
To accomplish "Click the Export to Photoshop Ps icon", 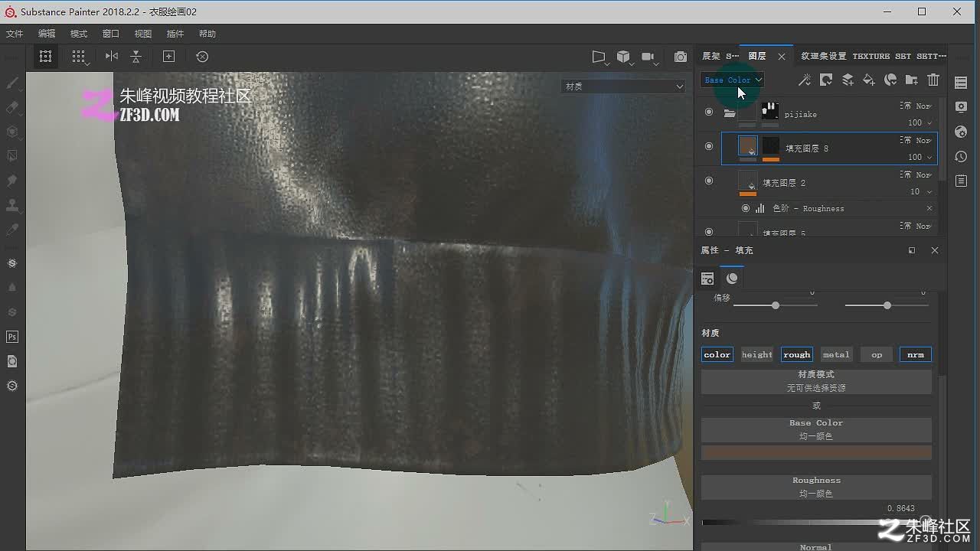I will pos(12,337).
